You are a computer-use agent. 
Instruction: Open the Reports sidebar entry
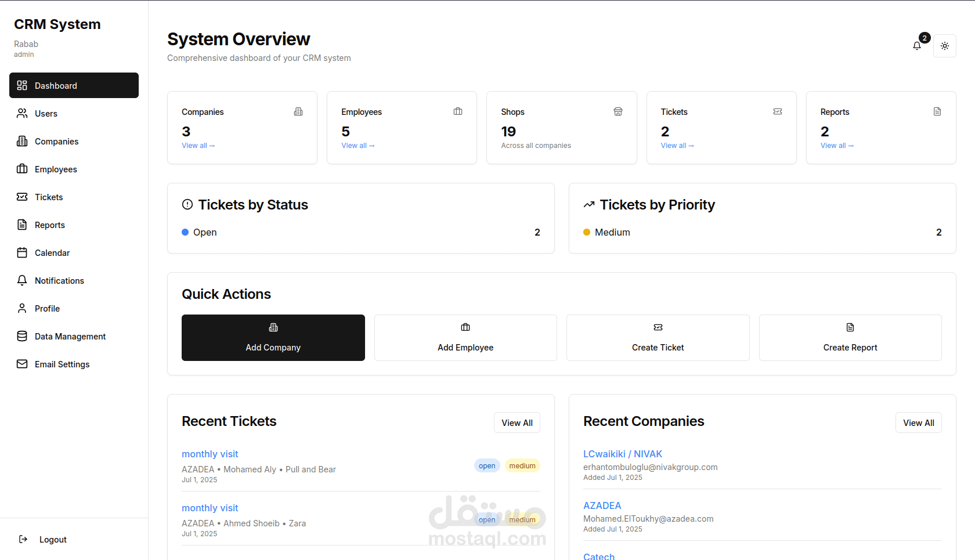click(49, 225)
